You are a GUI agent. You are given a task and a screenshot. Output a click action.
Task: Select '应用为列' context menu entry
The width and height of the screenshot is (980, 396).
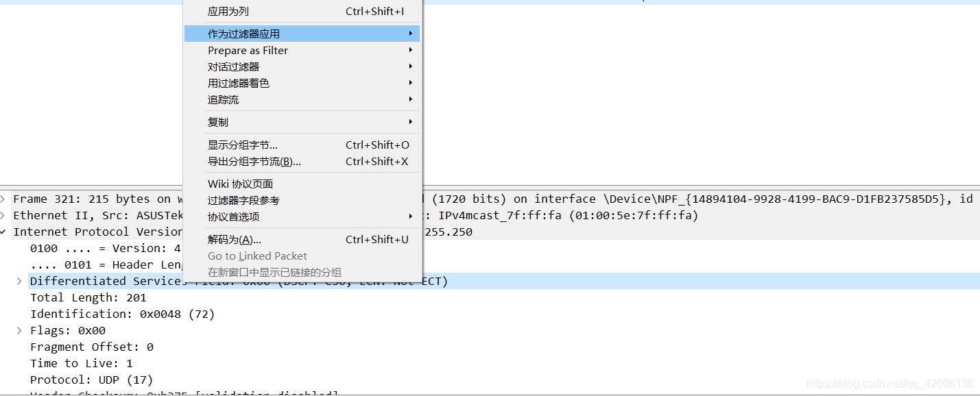pos(302,12)
